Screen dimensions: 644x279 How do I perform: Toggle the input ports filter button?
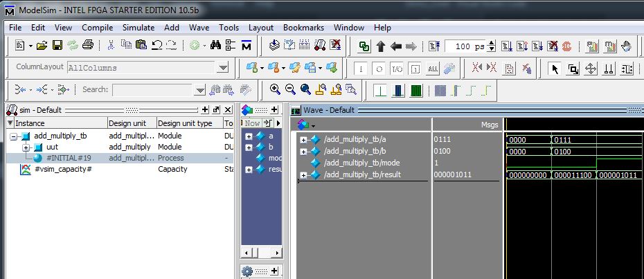coord(361,69)
